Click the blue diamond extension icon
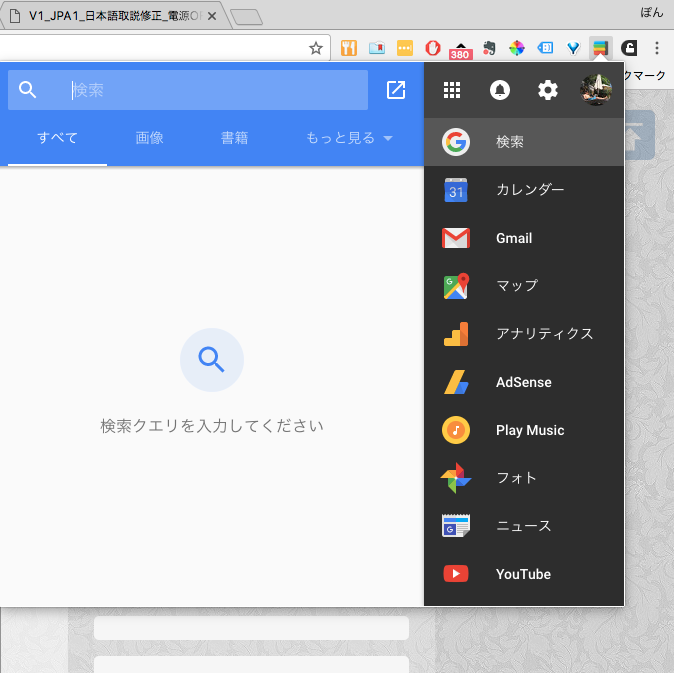Viewport: 674px width, 673px height. coord(573,48)
